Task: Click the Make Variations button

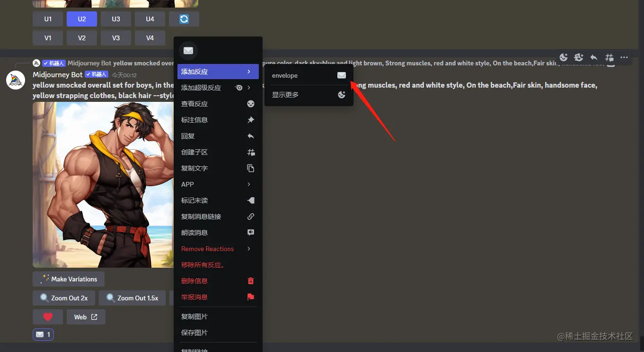Action: tap(69, 279)
